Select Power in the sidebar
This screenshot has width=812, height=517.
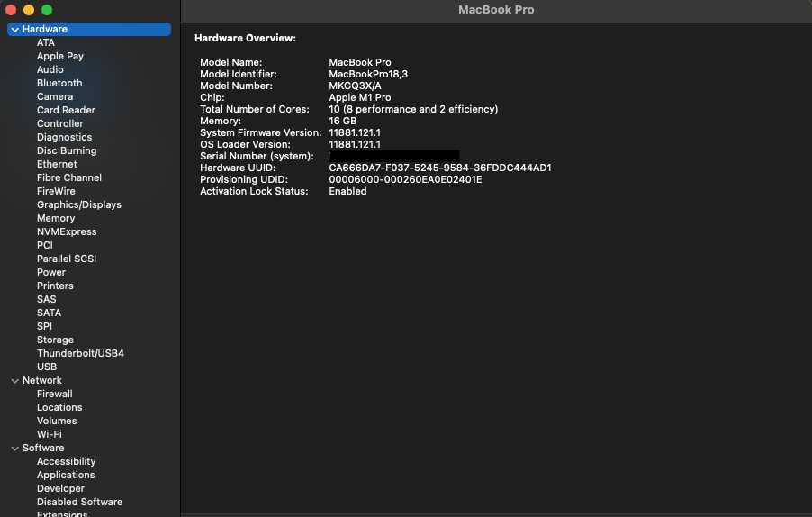click(x=51, y=272)
